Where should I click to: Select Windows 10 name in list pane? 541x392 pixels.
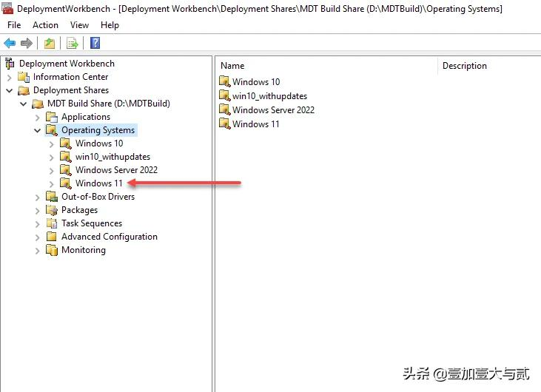click(256, 82)
